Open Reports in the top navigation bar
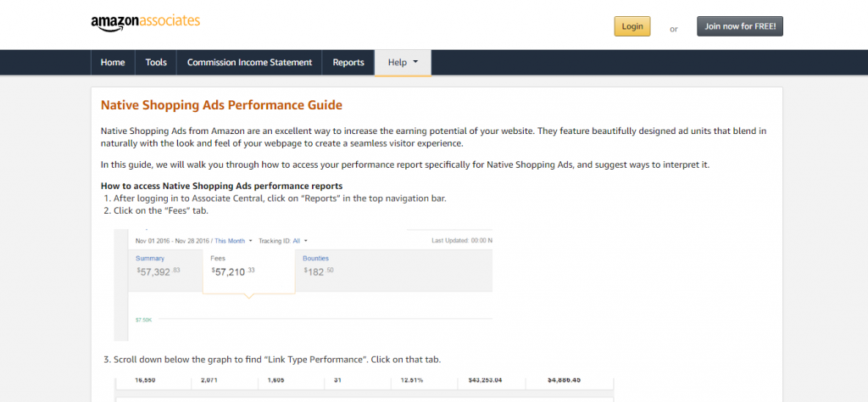 coord(348,63)
